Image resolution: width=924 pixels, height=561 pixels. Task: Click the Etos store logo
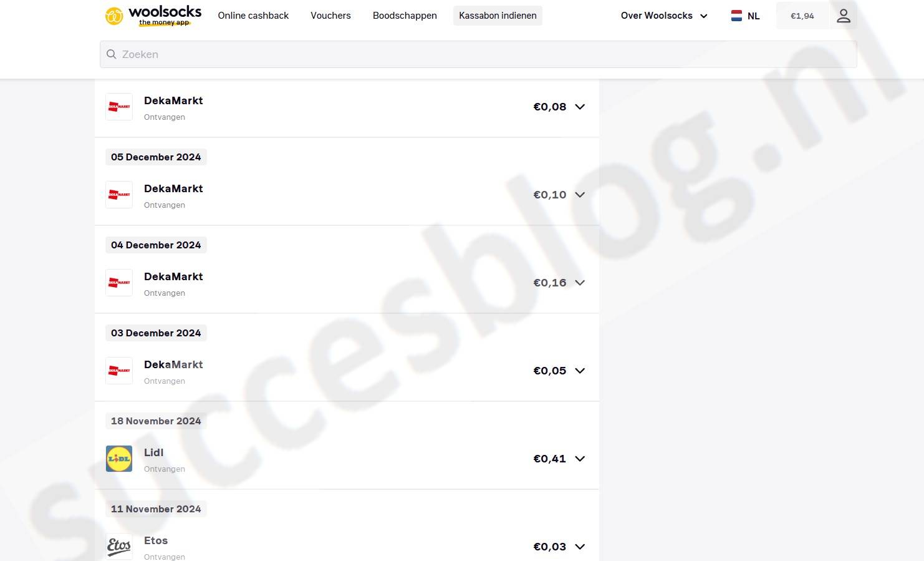[119, 546]
